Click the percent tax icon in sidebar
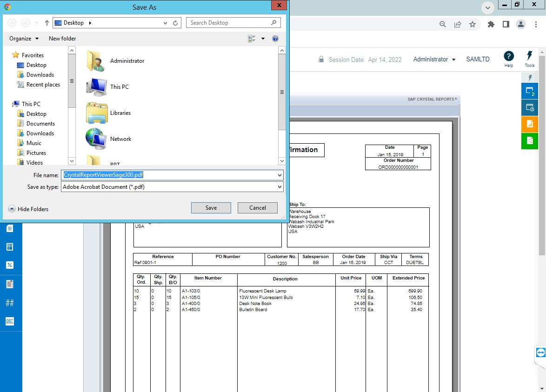This screenshot has width=546, height=392. click(x=10, y=265)
